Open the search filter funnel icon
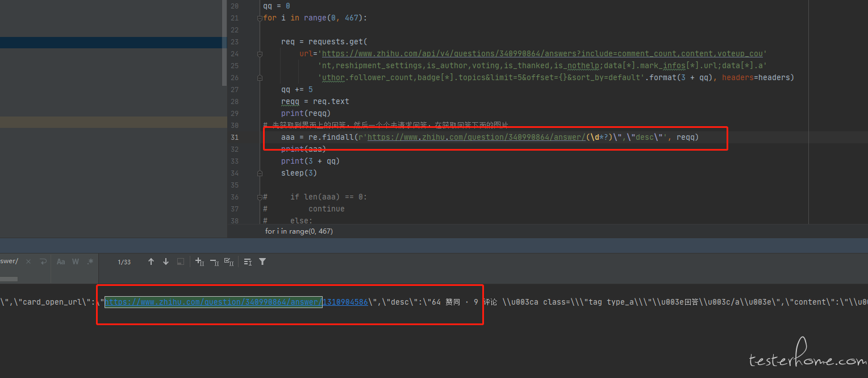The width and height of the screenshot is (868, 378). pyautogui.click(x=262, y=261)
